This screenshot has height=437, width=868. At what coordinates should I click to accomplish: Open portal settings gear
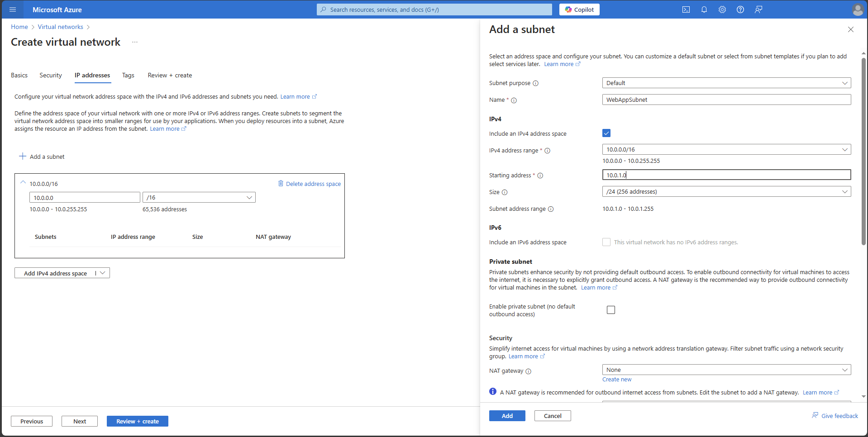(722, 9)
